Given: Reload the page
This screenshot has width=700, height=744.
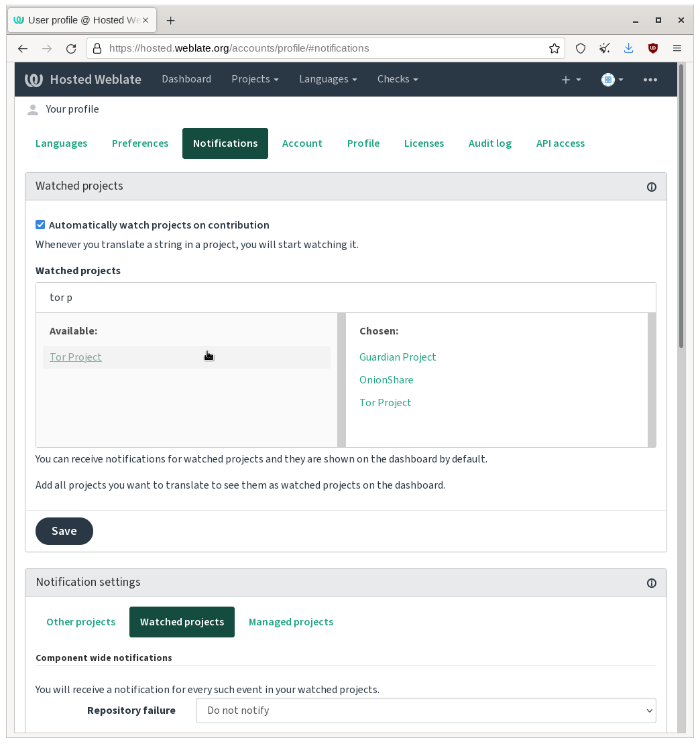Looking at the screenshot, I should (x=70, y=48).
